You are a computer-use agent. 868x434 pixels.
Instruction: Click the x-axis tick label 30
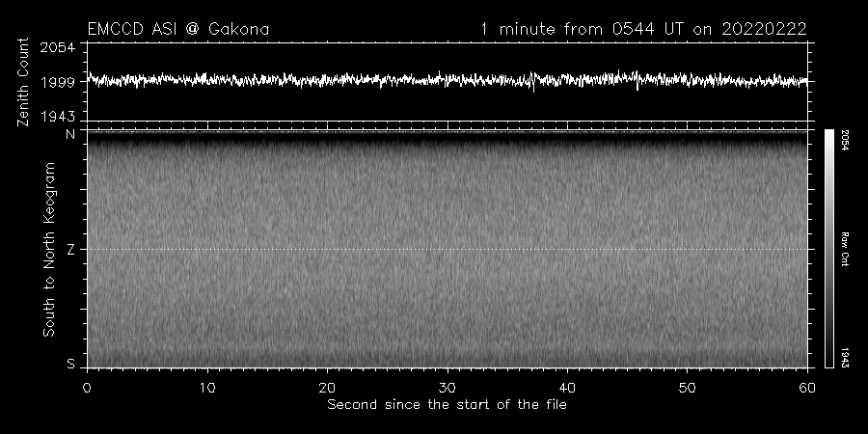pyautogui.click(x=448, y=388)
